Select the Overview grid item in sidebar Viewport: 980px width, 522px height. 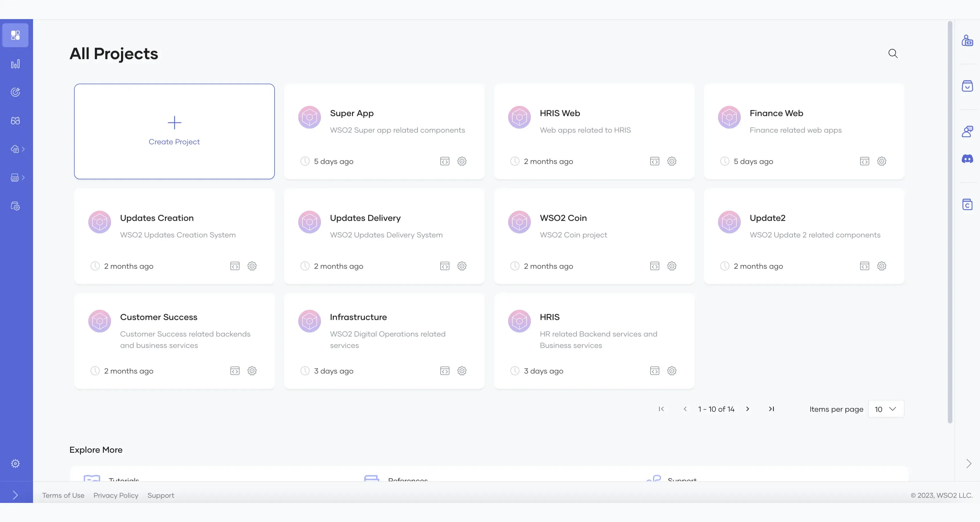pyautogui.click(x=16, y=35)
